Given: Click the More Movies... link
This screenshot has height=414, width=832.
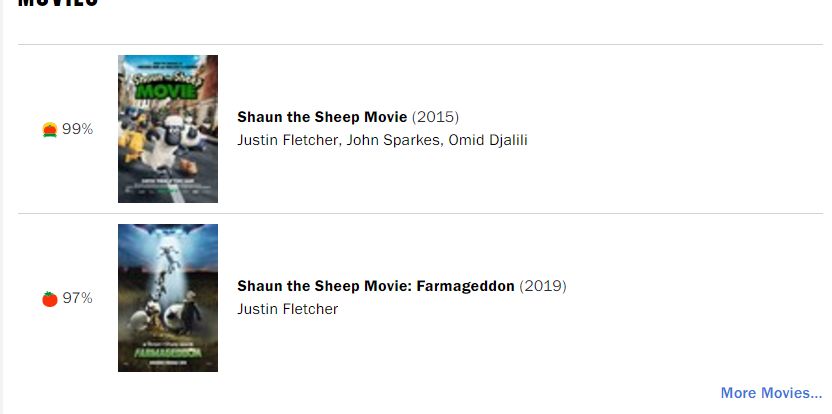Looking at the screenshot, I should coord(771,393).
